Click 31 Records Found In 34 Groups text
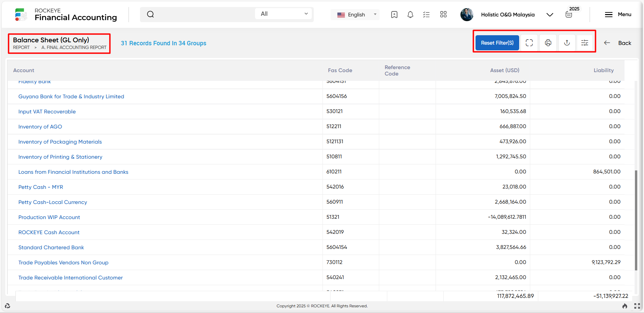The width and height of the screenshot is (644, 313). pyautogui.click(x=163, y=43)
